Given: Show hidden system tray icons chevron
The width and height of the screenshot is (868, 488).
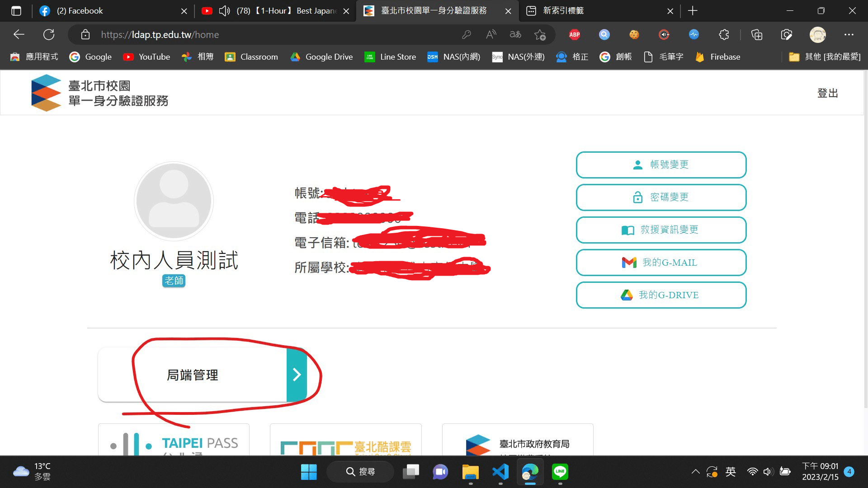Looking at the screenshot, I should (695, 472).
